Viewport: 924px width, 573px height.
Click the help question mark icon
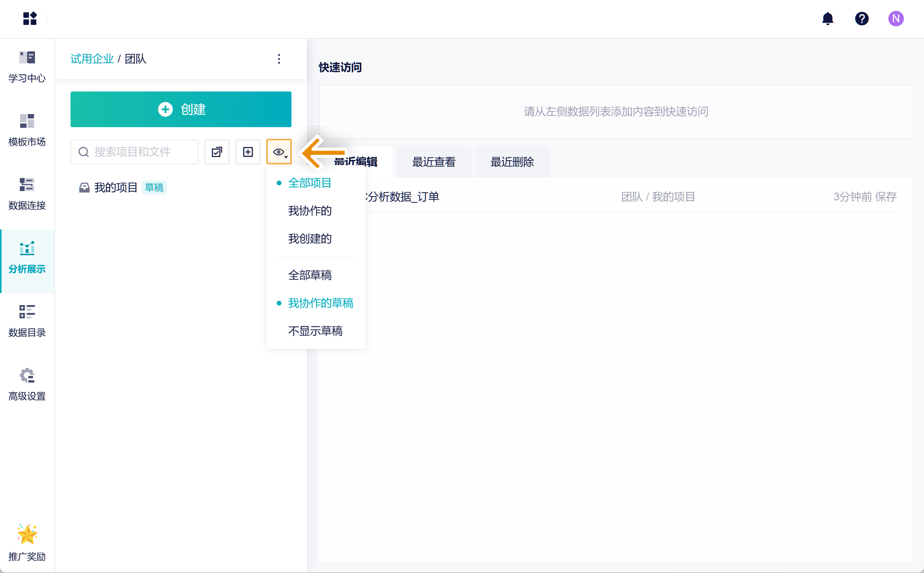(862, 19)
